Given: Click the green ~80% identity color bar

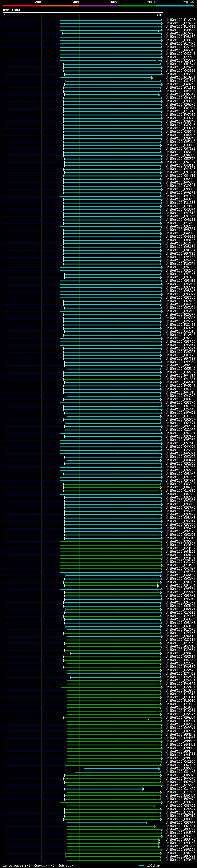Looking at the screenshot, I should 137,6.
